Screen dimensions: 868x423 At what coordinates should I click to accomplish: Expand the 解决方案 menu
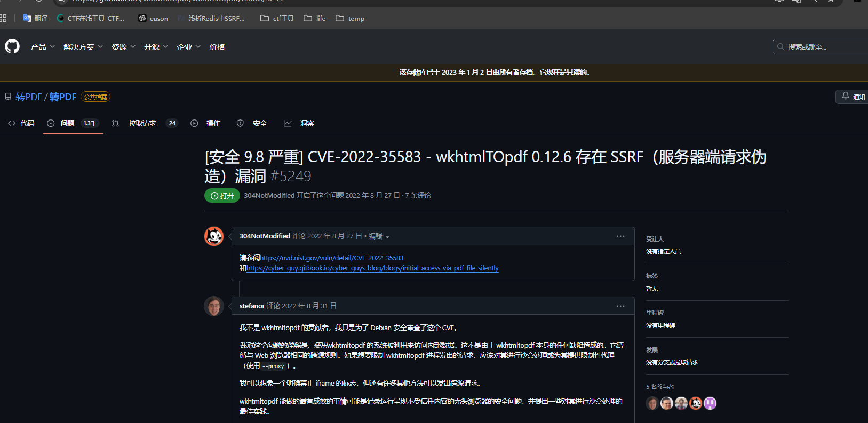[83, 47]
